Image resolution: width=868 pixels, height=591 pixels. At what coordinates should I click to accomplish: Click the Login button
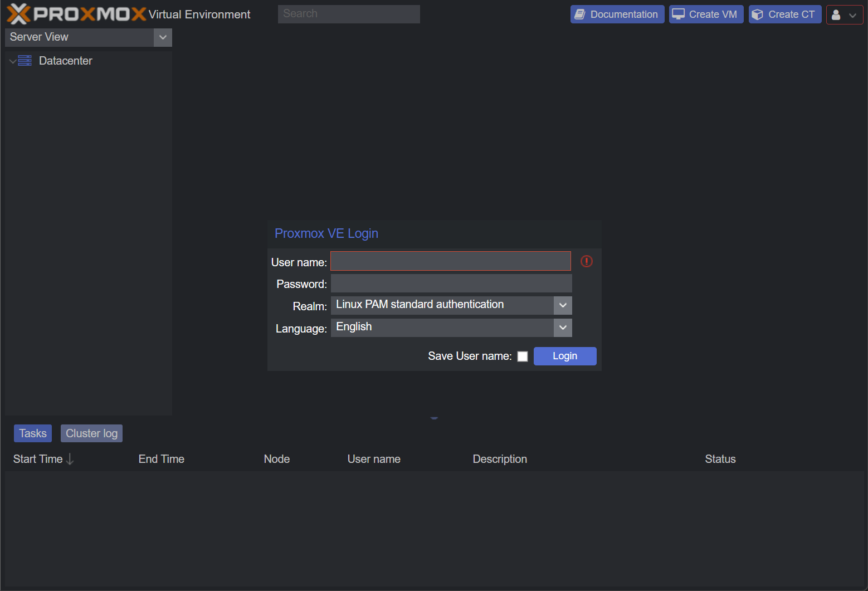565,356
